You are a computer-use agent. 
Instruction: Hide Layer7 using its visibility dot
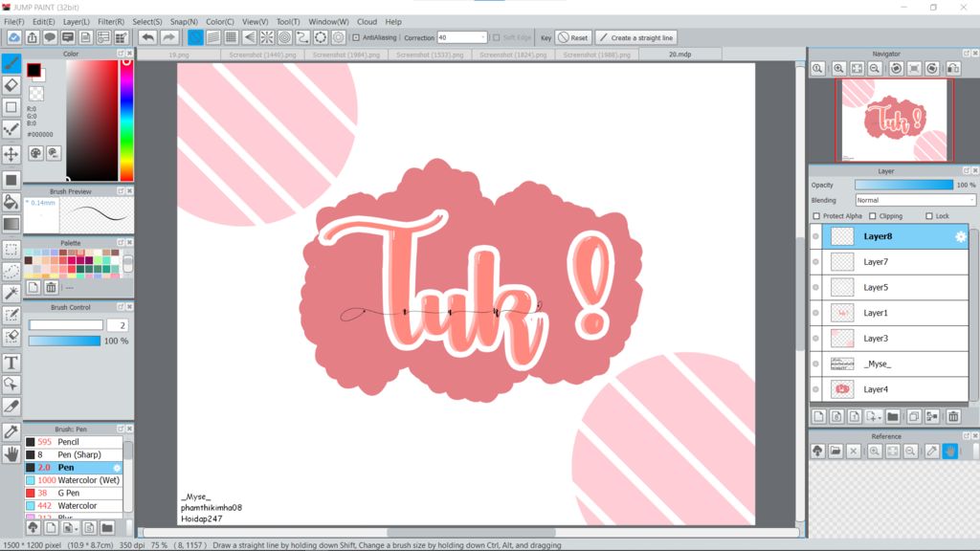(x=815, y=262)
